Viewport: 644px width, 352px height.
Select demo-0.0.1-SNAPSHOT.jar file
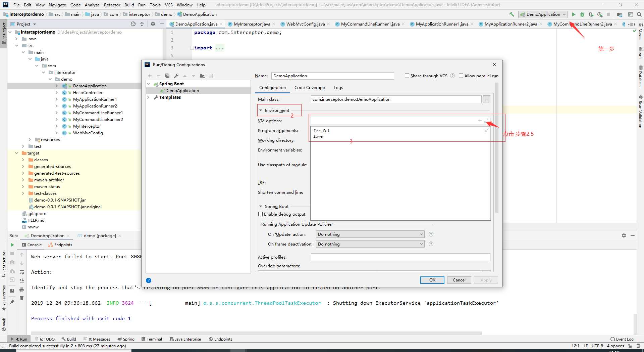(60, 200)
